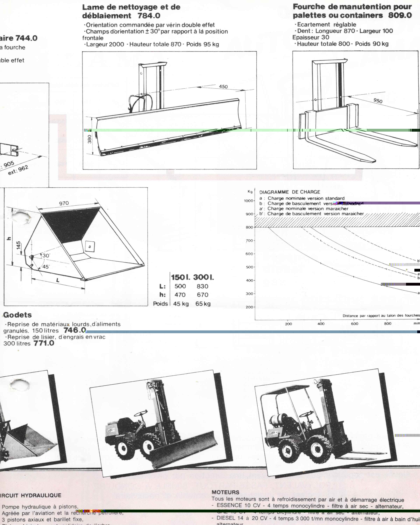
Task: Click the bucket technical drawing
Action: [x=76, y=247]
